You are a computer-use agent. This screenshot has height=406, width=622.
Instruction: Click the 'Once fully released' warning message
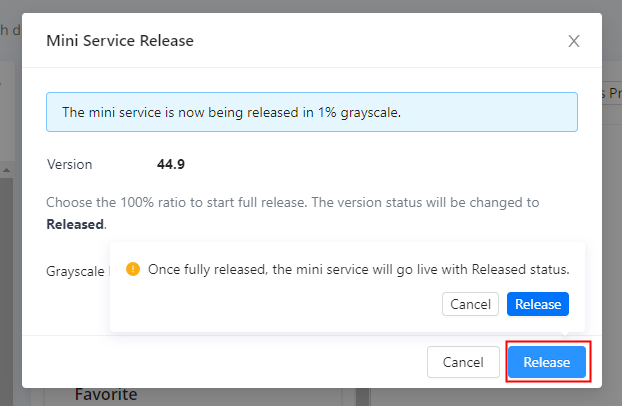click(358, 269)
